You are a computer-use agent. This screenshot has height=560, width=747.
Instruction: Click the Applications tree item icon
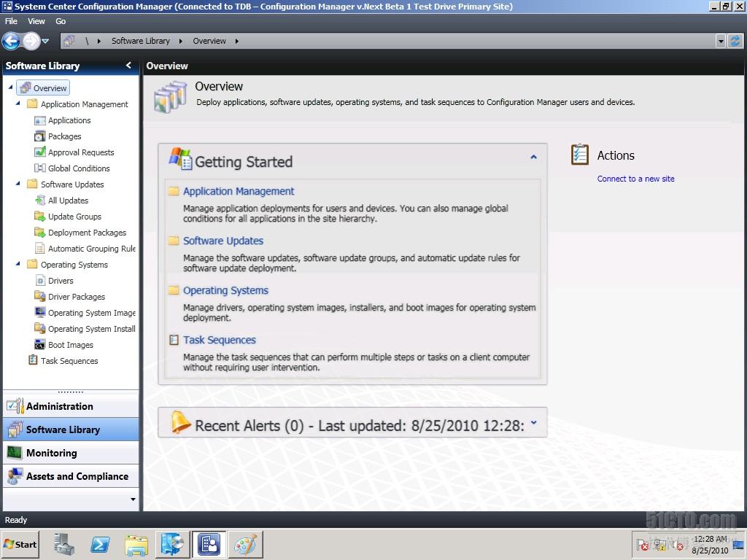40,120
